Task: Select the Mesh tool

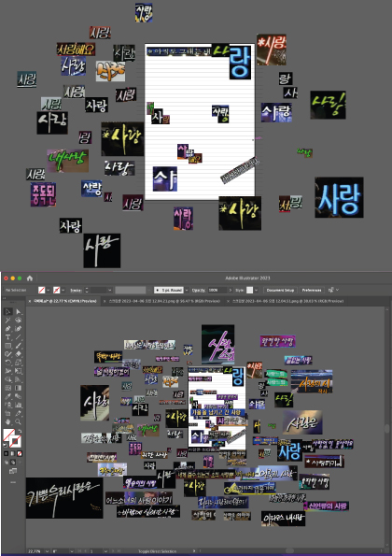Action: (7, 389)
